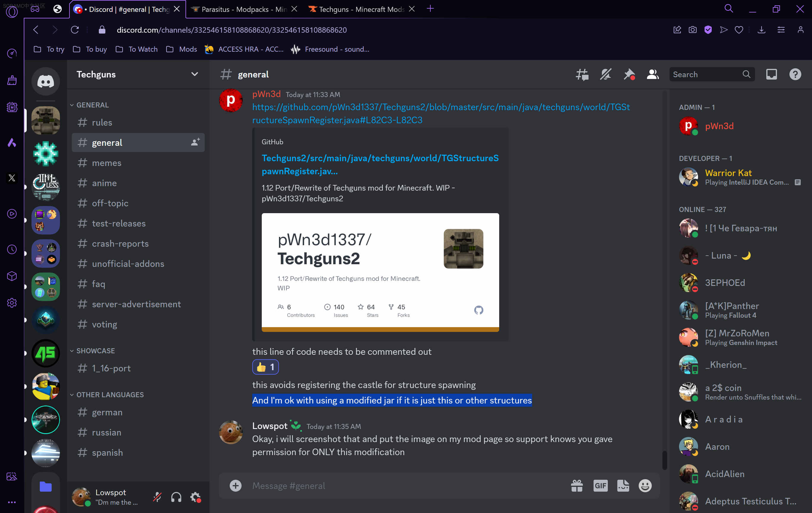Image resolution: width=812 pixels, height=513 pixels.
Task: Open the browser search magnifier icon
Action: tap(729, 9)
